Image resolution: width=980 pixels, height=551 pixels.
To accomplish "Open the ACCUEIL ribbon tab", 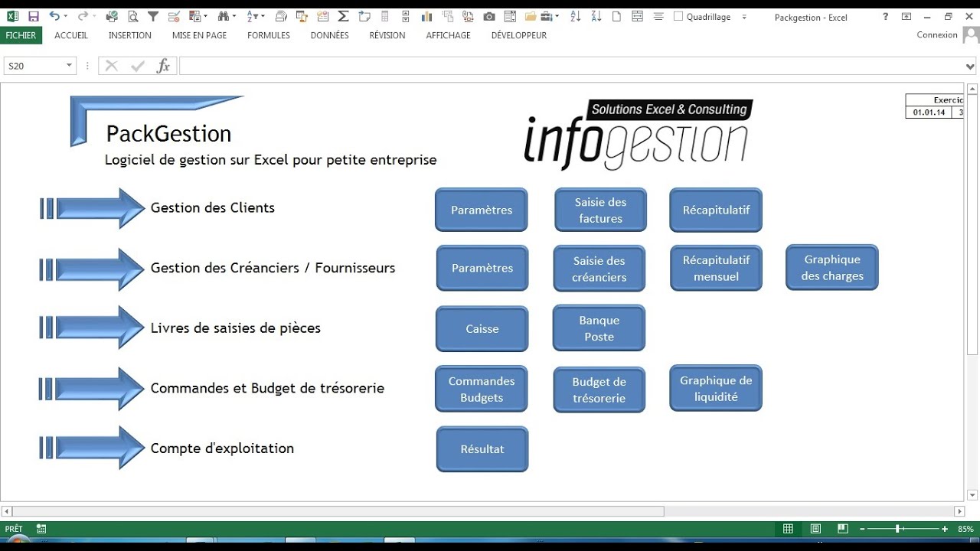I will 71,35.
